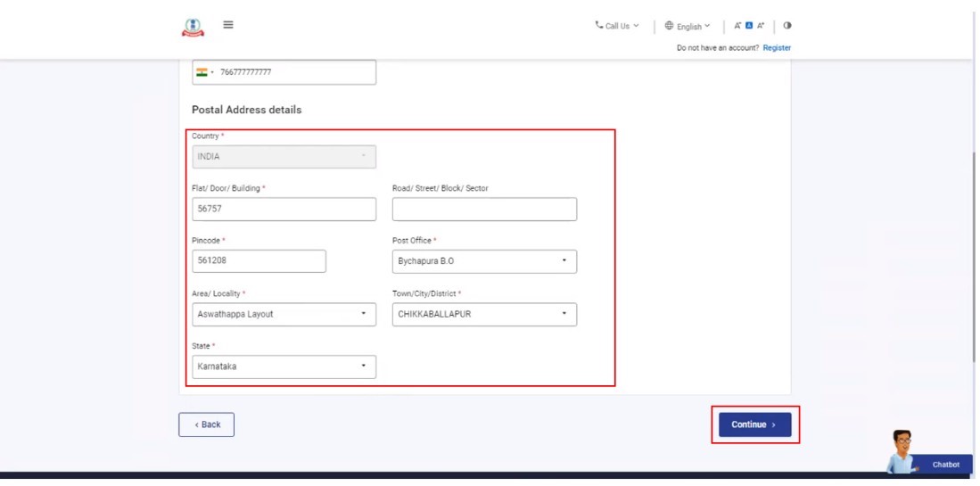Expand the State dropdown showing Karnataka
Viewport: 980px width, 486px height.
284,367
